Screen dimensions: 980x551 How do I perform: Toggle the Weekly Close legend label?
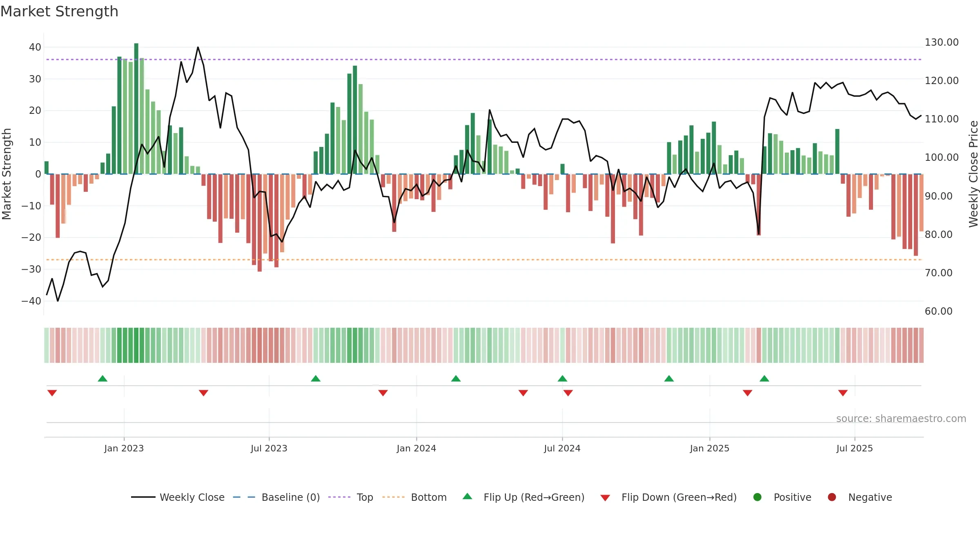point(192,497)
